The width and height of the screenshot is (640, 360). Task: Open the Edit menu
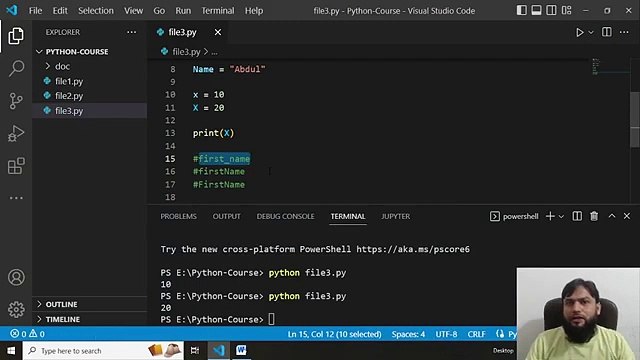point(60,11)
